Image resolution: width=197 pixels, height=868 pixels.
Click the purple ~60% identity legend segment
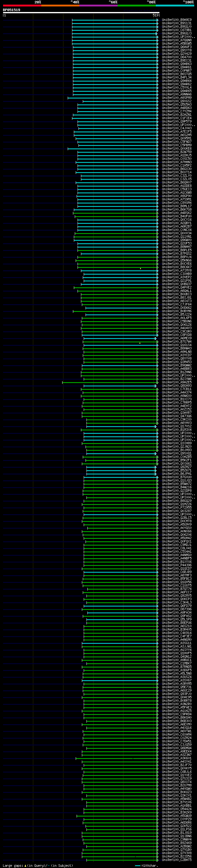(x=99, y=6)
